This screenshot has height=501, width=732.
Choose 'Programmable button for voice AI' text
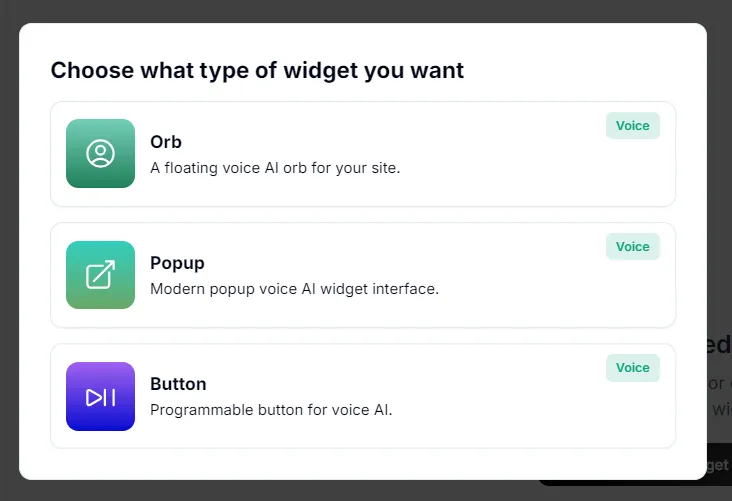(x=271, y=409)
